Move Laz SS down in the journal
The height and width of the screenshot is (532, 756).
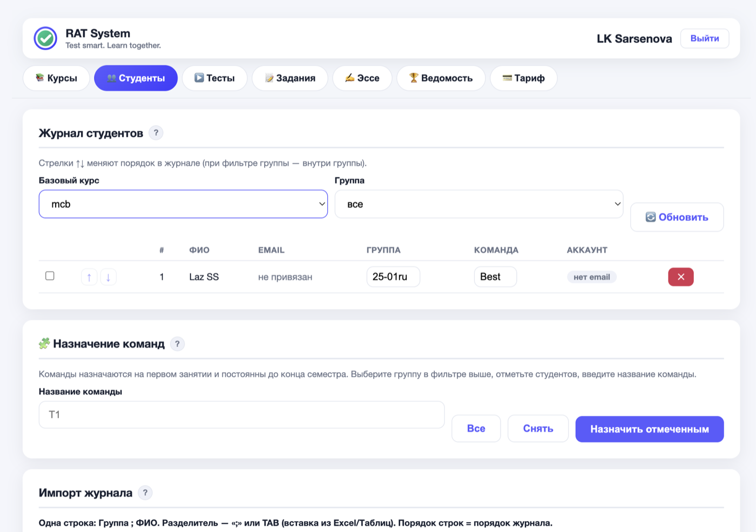click(x=108, y=277)
